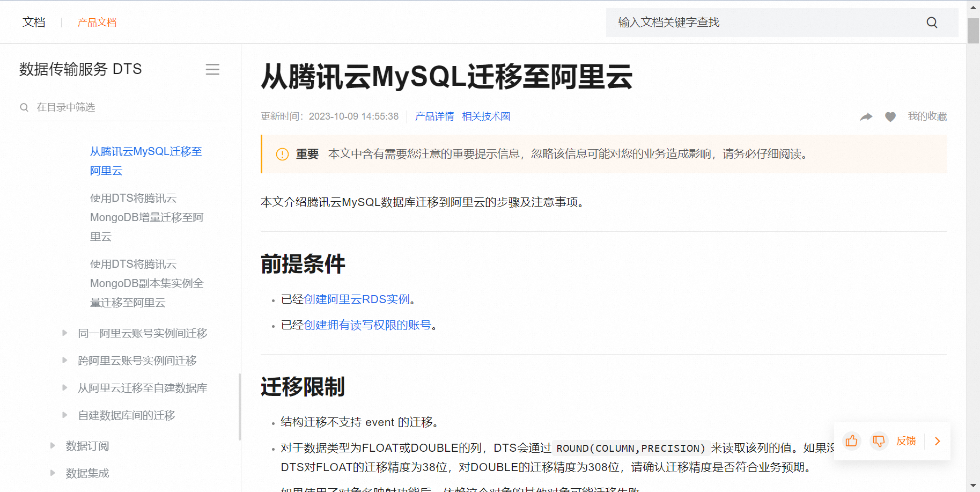The height and width of the screenshot is (492, 980).
Task: Select 从腾讯云MySQL迁移至阿里云 in the sidebar
Action: click(146, 161)
